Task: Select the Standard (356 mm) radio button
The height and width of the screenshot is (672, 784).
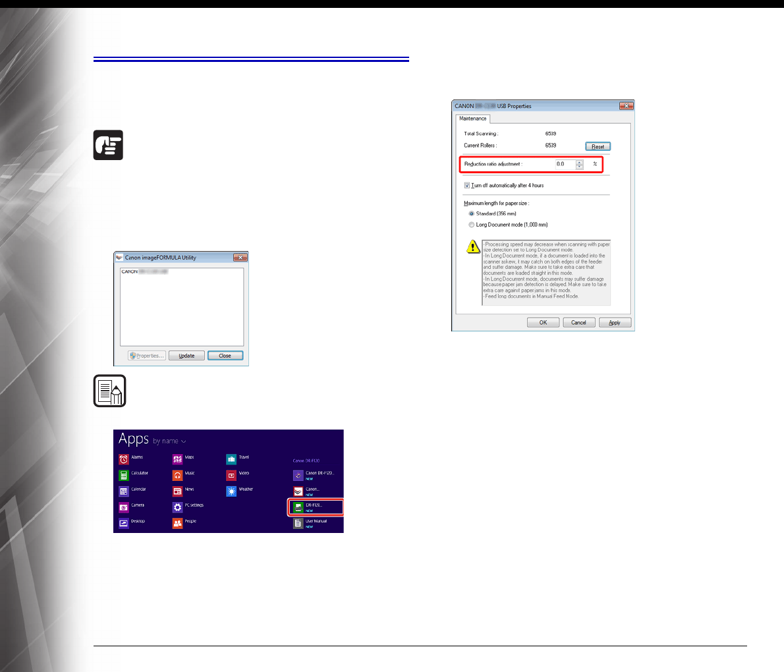Action: (x=471, y=214)
